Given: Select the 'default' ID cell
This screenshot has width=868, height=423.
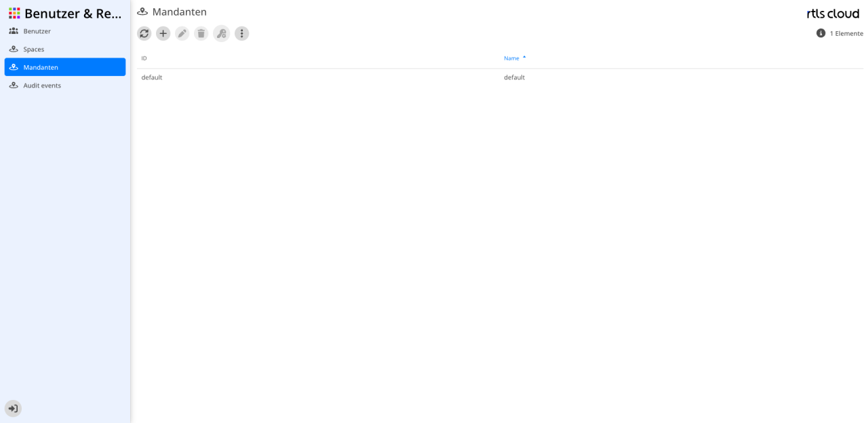Looking at the screenshot, I should 152,77.
